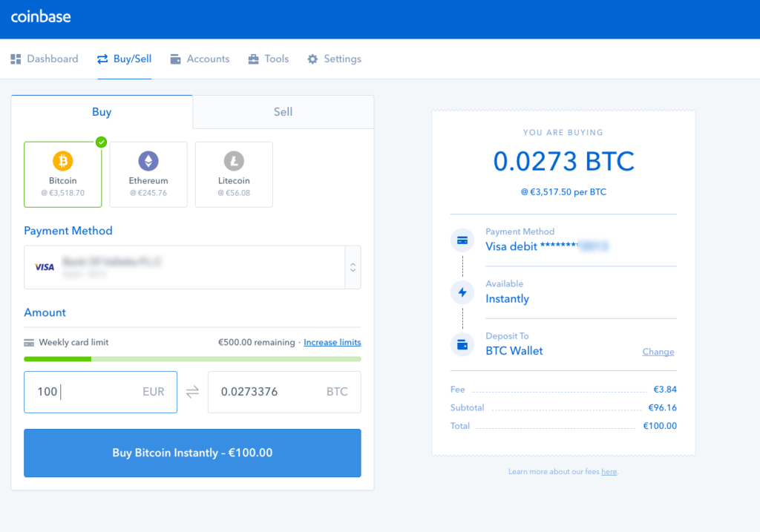Click the purple Ethereum coin icon

coord(148,161)
